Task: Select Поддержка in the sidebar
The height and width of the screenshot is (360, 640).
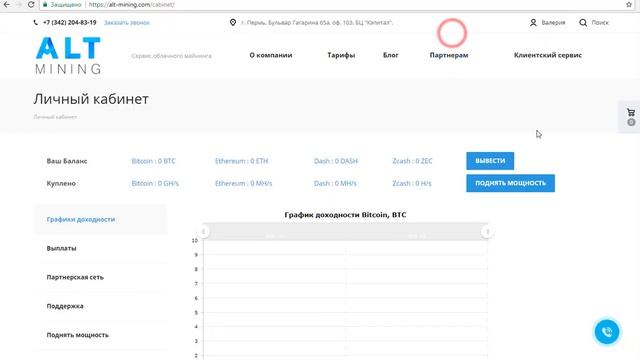Action: coord(65,306)
